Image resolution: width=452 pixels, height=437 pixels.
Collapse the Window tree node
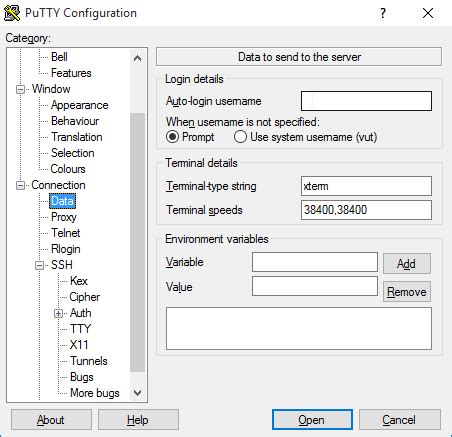(x=20, y=89)
